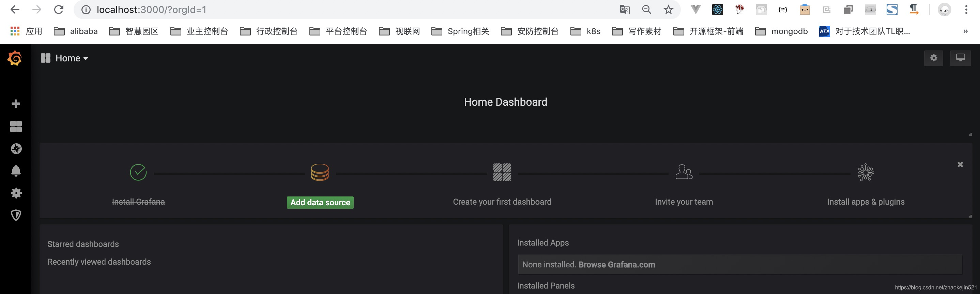Open the Explore compass icon in sidebar
Viewport: 980px width, 294px height.
(x=16, y=148)
